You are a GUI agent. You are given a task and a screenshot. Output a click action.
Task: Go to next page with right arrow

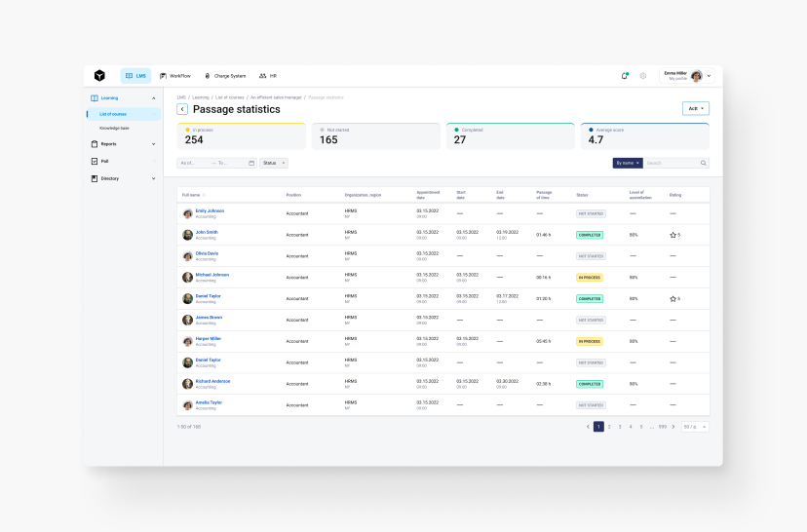[672, 427]
